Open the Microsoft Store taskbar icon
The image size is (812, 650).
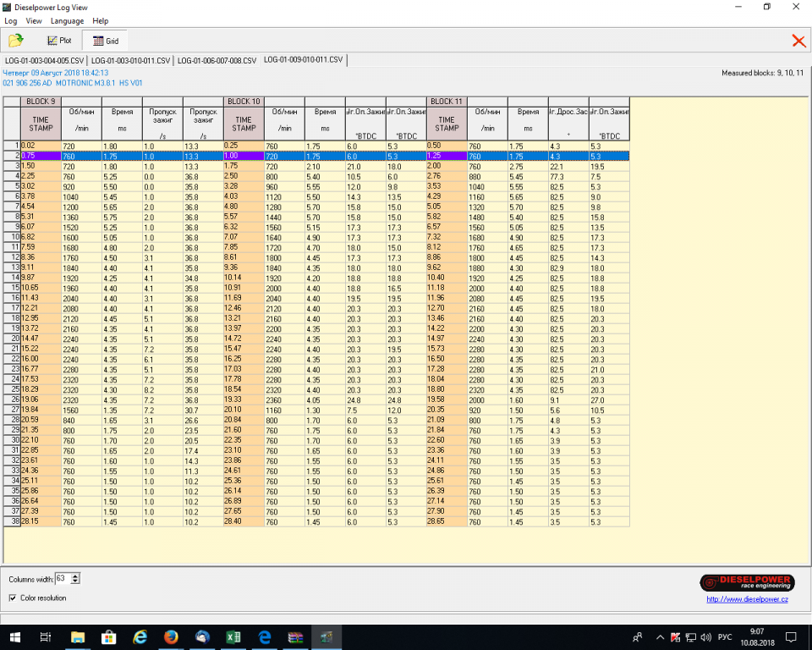coord(109,636)
